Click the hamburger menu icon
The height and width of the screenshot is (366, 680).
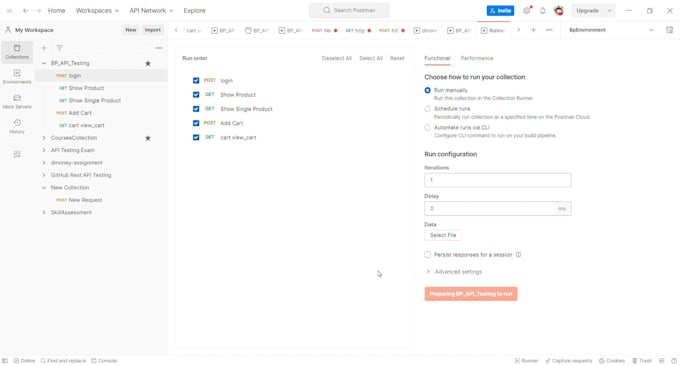(x=10, y=10)
